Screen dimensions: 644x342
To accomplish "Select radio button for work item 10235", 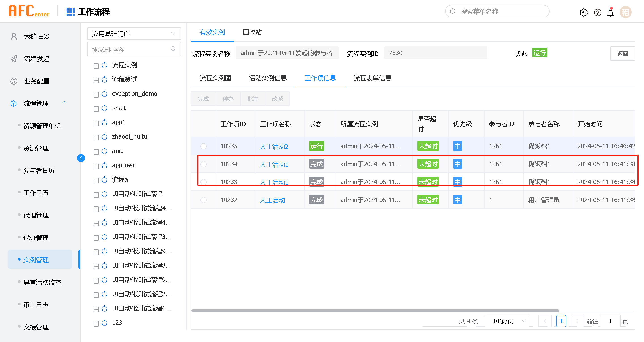I will [x=204, y=146].
